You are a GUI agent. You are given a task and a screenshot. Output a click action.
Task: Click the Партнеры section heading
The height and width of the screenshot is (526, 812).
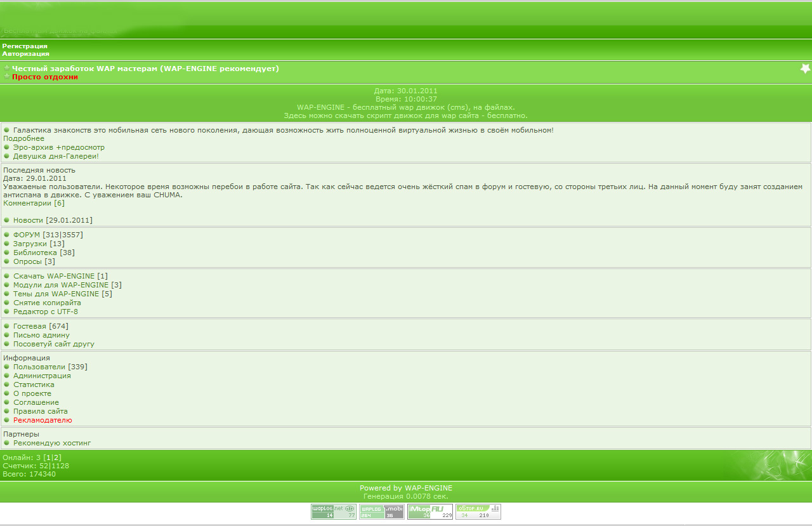click(x=21, y=434)
